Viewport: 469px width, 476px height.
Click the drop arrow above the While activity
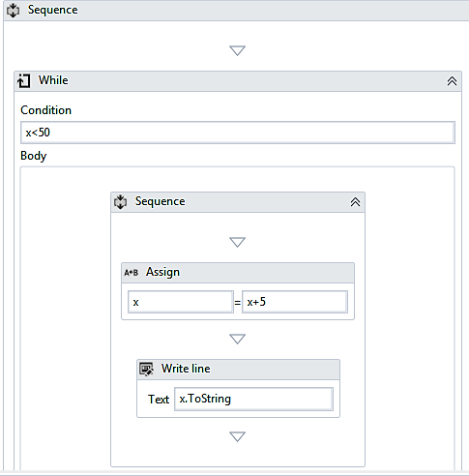click(x=237, y=50)
